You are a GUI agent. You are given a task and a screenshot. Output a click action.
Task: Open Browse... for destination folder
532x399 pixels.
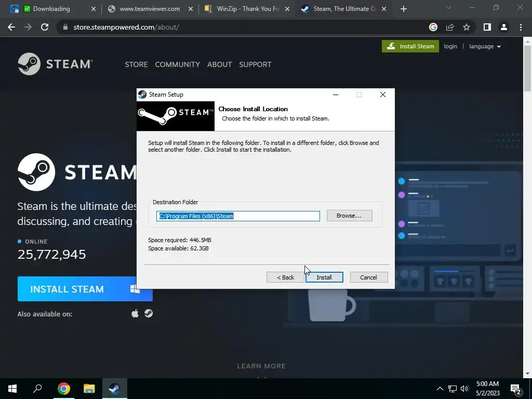pos(349,216)
